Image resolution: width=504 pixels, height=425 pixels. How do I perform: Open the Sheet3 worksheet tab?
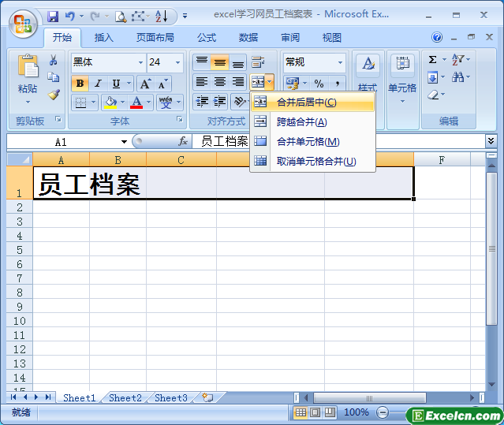(170, 398)
